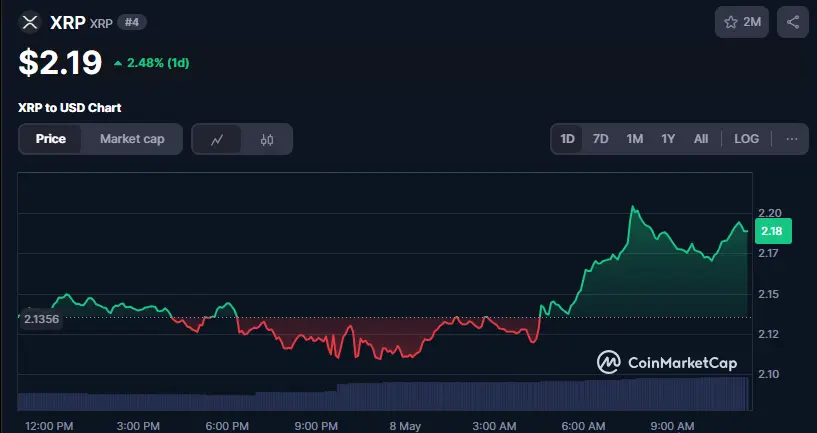Click the $2.19 price heading

60,63
